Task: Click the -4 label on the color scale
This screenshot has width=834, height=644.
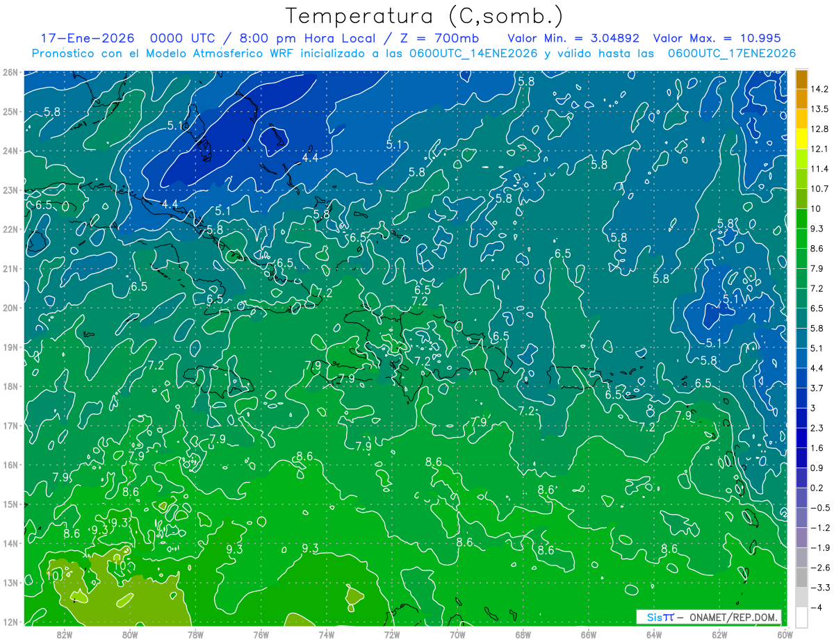Action: tap(816, 608)
